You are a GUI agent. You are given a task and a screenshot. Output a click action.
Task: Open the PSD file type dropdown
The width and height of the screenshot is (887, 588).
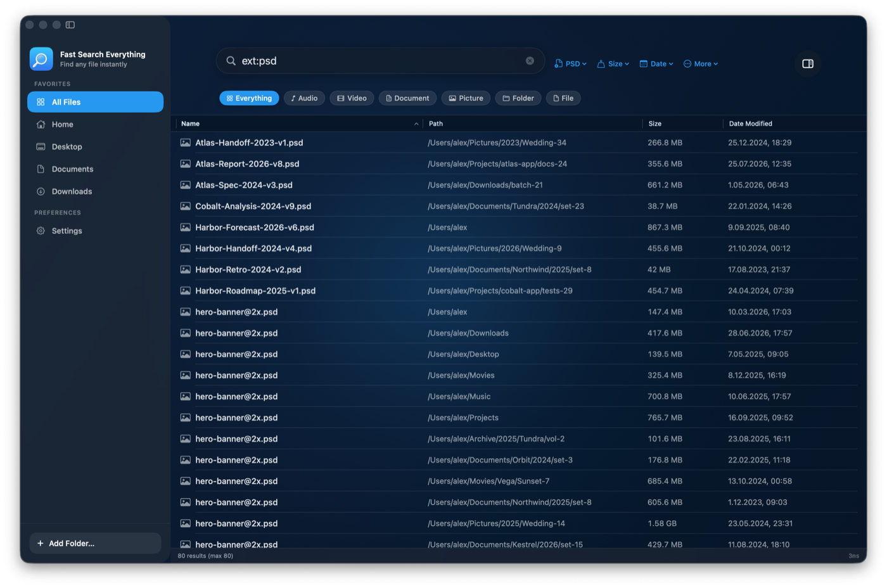(x=570, y=64)
